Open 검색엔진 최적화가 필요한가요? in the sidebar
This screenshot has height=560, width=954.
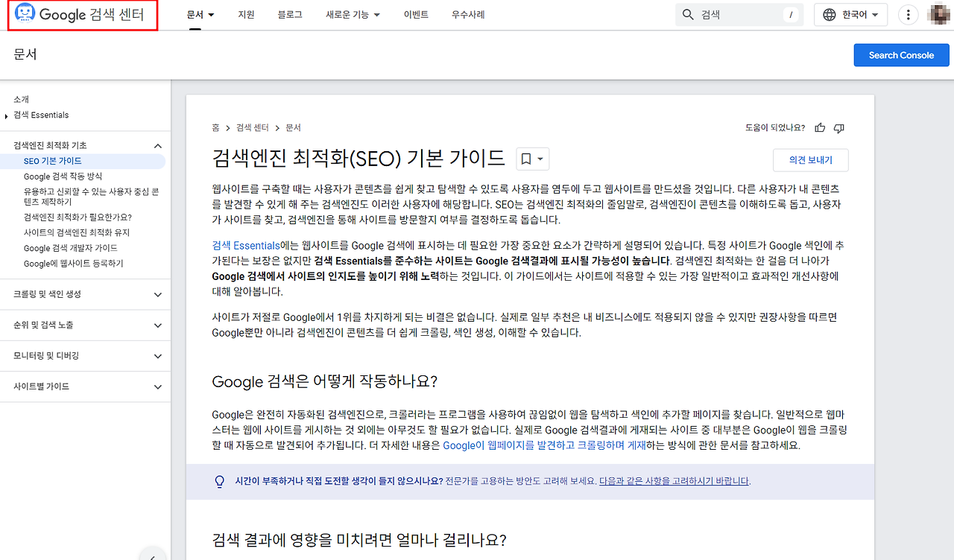tap(78, 217)
